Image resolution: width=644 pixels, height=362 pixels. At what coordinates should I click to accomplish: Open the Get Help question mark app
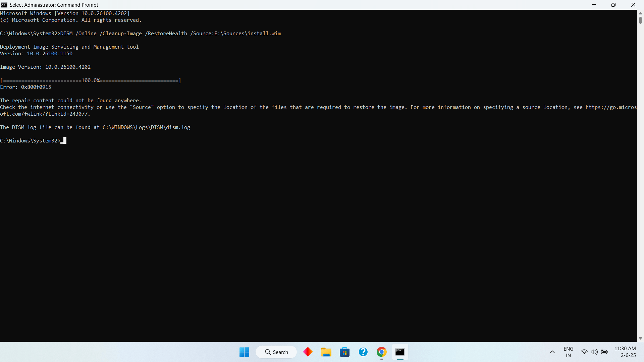coord(363,352)
